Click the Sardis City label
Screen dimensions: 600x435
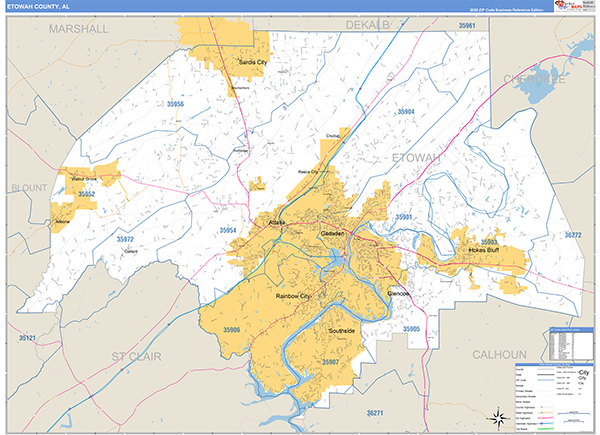252,62
